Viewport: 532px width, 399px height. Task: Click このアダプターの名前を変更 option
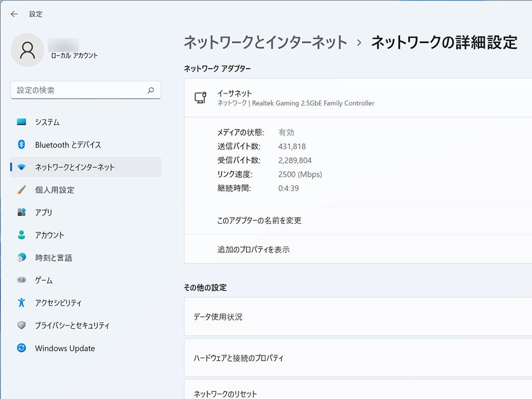pyautogui.click(x=259, y=221)
